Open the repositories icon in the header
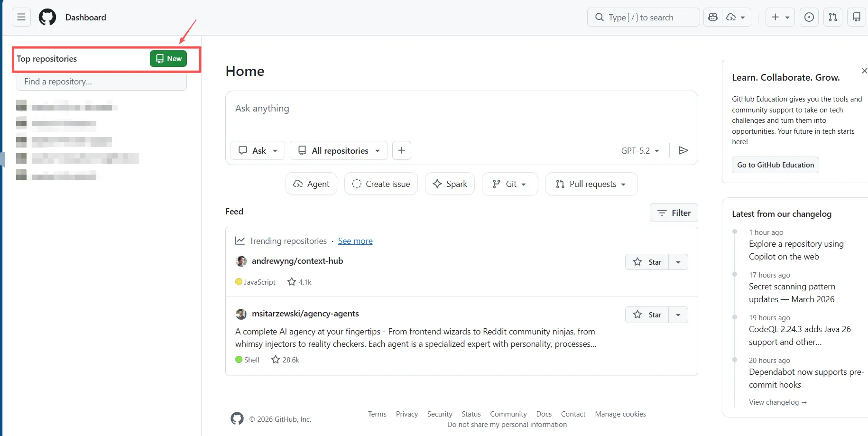 [x=857, y=18]
